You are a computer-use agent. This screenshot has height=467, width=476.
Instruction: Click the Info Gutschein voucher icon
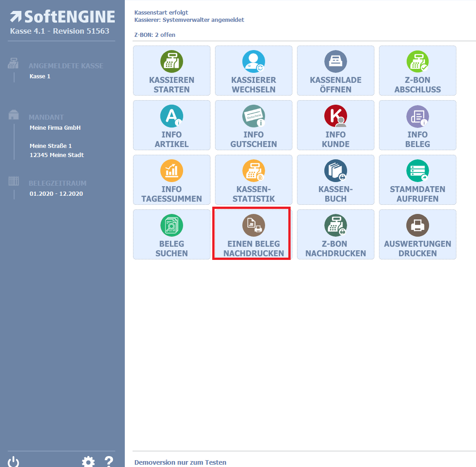tap(254, 117)
